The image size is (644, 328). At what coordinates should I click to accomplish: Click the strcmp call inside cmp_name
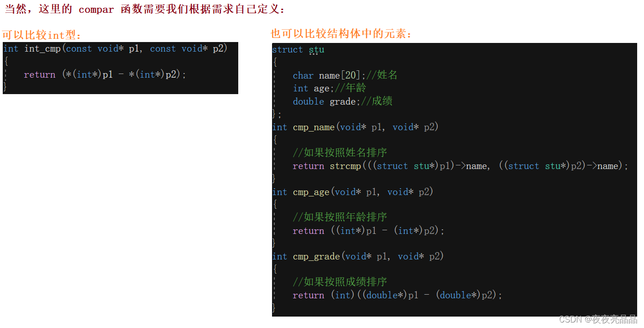pyautogui.click(x=346, y=166)
